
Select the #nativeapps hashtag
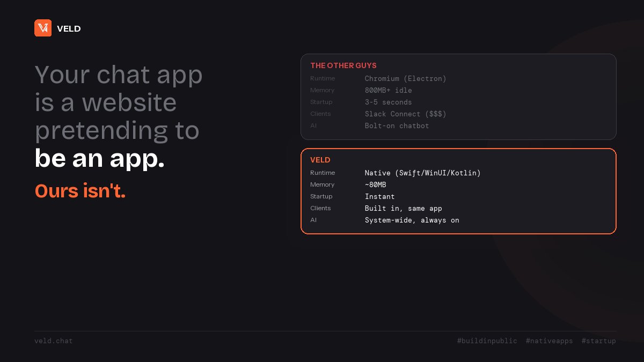point(550,341)
